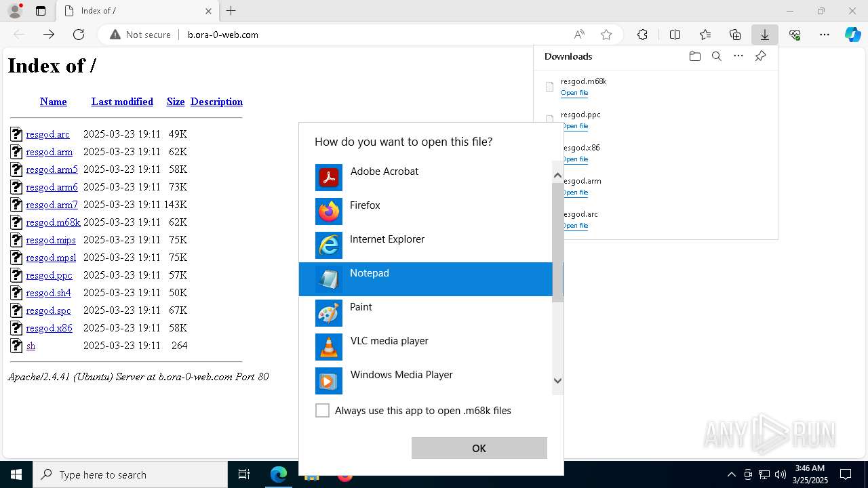Open the Split screen icon
Screen dimensions: 868x488
click(x=675, y=35)
